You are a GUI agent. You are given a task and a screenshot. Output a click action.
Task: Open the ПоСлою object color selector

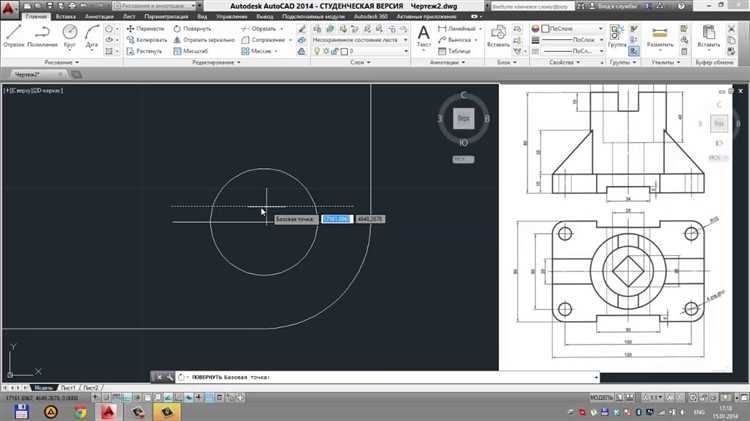coord(569,29)
